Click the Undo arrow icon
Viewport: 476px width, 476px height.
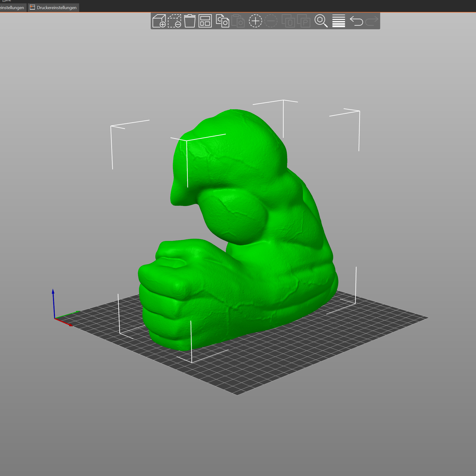click(x=356, y=21)
